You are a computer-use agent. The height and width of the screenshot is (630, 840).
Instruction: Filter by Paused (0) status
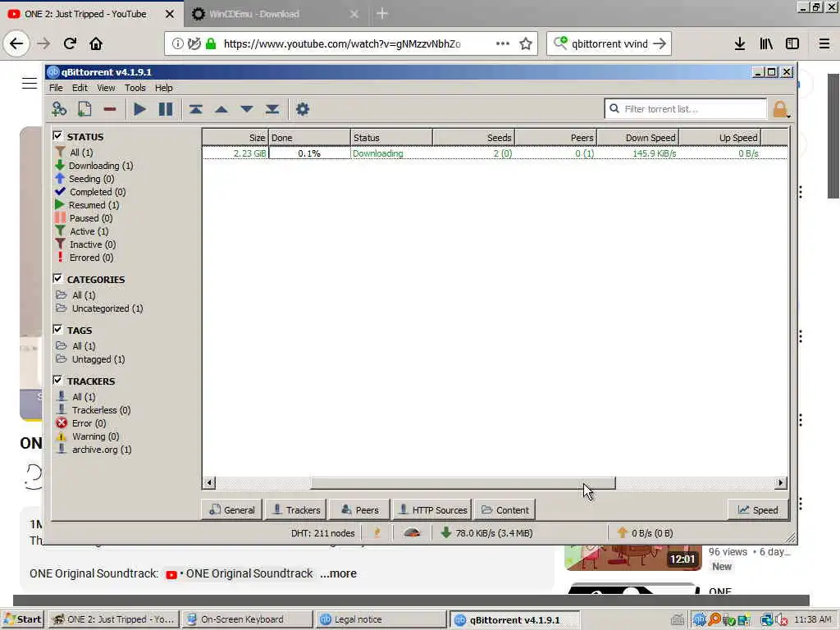point(84,218)
